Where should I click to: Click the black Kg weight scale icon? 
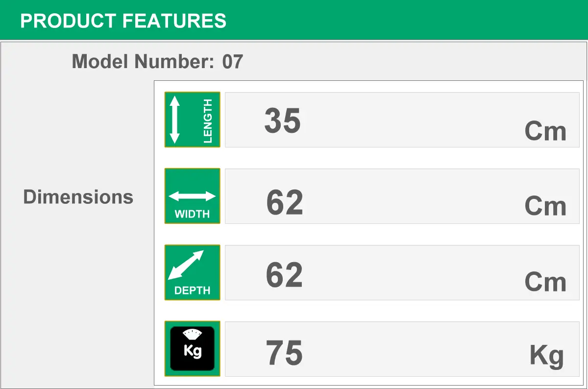pyautogui.click(x=192, y=349)
